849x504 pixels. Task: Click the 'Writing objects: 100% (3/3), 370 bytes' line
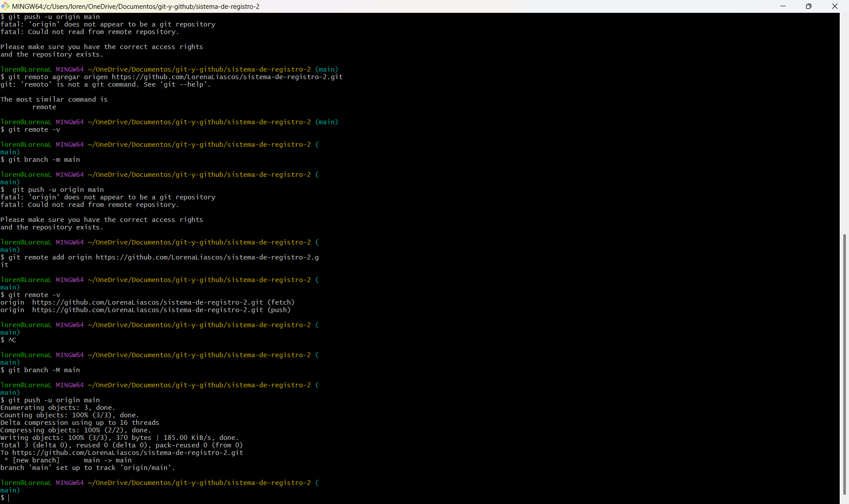coord(119,438)
